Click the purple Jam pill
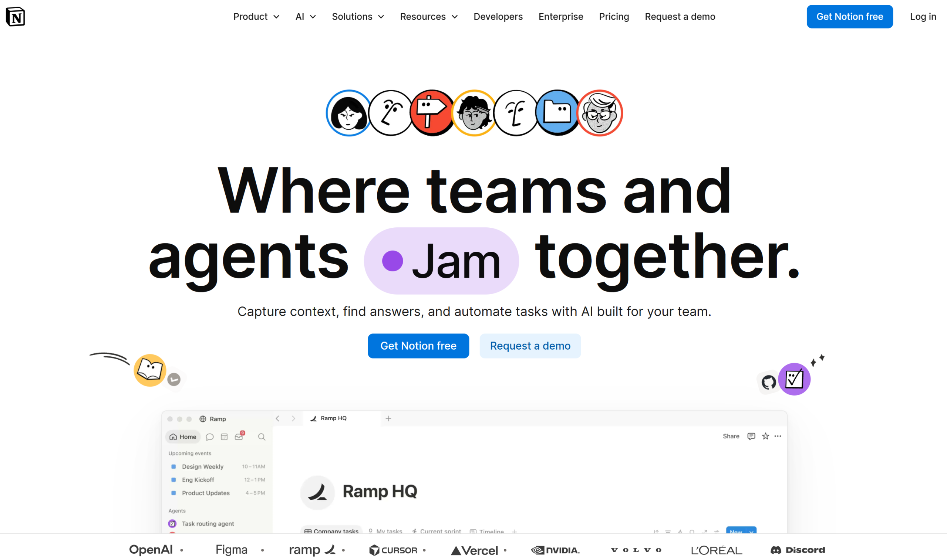The height and width of the screenshot is (560, 947). pos(441,261)
